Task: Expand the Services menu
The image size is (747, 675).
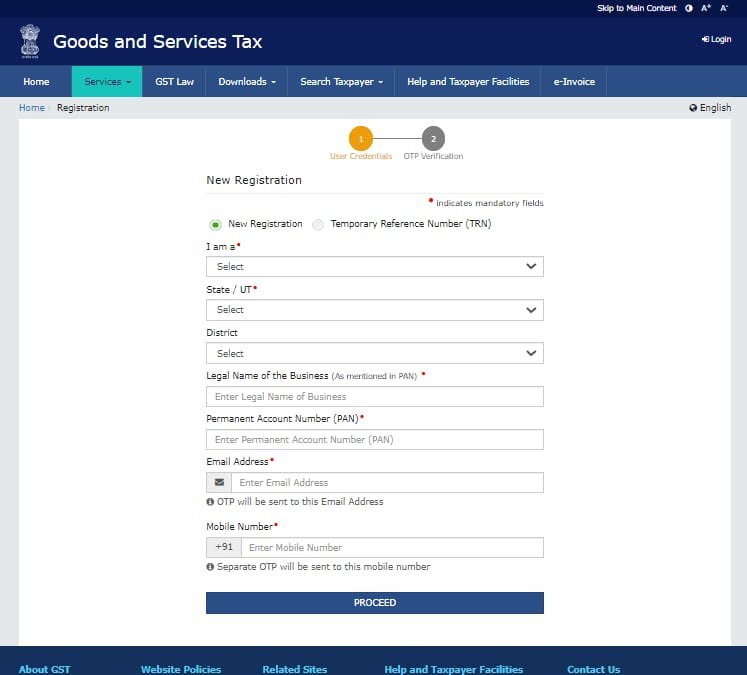Action: pos(107,81)
